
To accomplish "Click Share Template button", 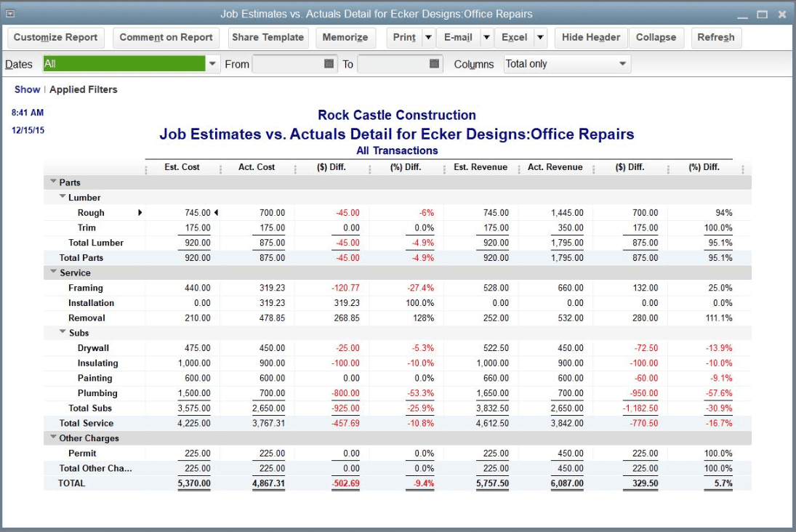I will [268, 38].
